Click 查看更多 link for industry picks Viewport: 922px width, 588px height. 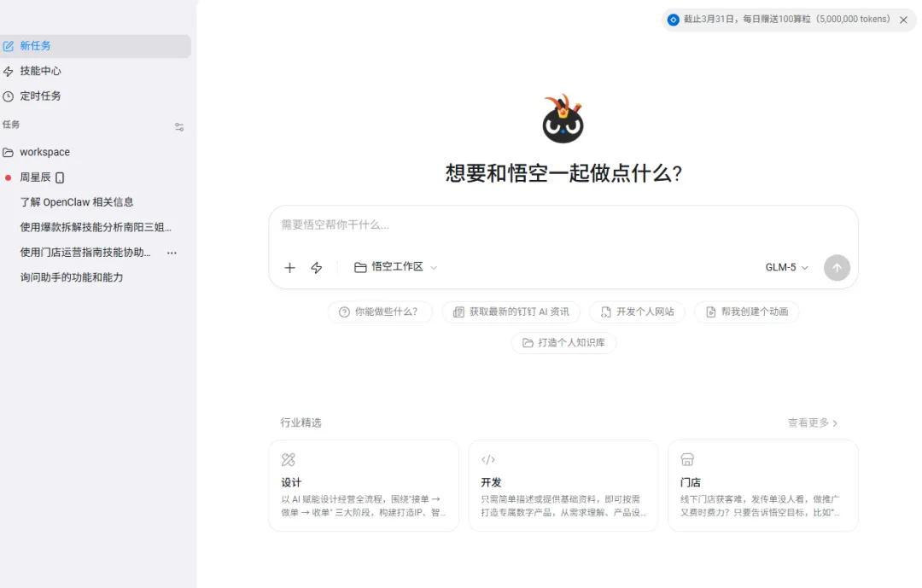pos(813,422)
